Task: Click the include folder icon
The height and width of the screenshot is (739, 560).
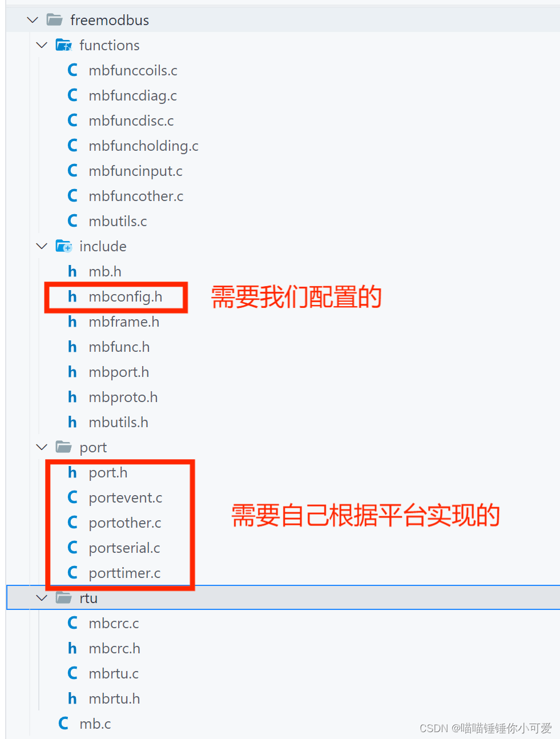Action: click(x=64, y=246)
